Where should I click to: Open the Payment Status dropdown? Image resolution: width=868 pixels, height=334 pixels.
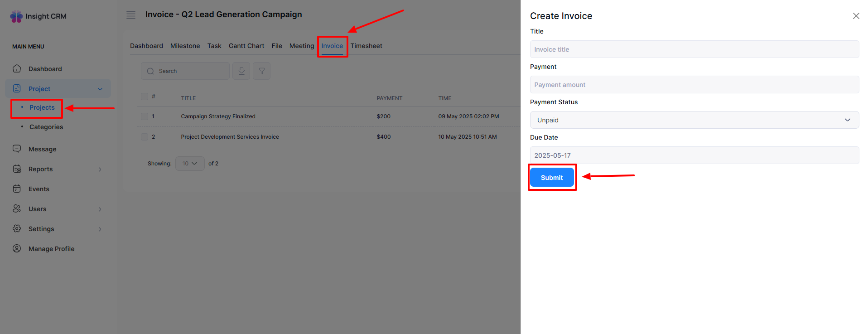click(694, 120)
